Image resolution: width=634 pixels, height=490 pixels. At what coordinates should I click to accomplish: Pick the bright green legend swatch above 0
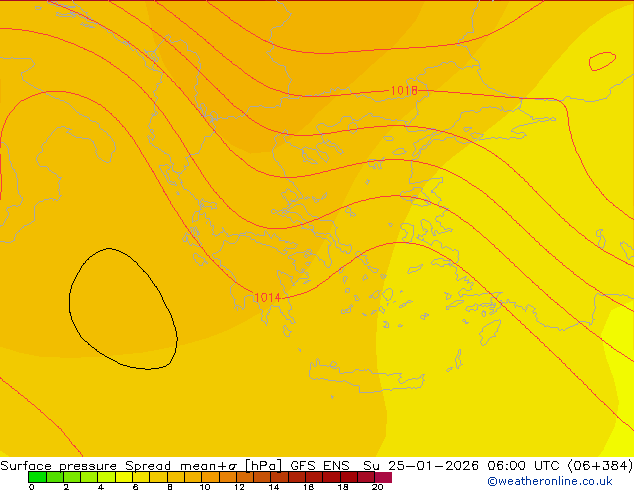click(x=37, y=477)
